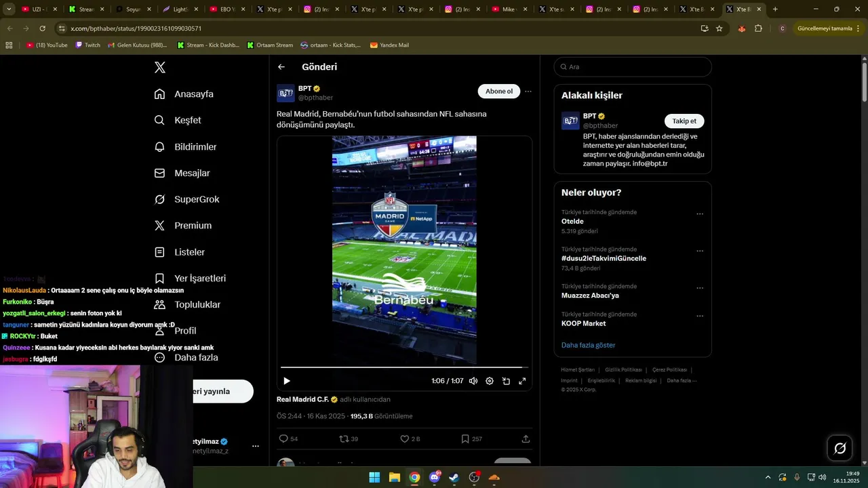The width and height of the screenshot is (868, 488).
Task: Open the post's three-dot more menu
Action: pos(528,91)
